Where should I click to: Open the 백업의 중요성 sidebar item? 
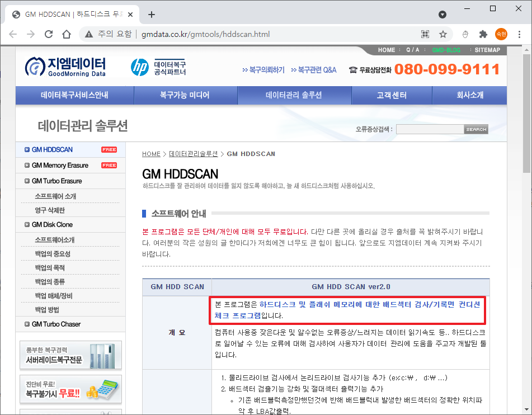click(x=53, y=254)
